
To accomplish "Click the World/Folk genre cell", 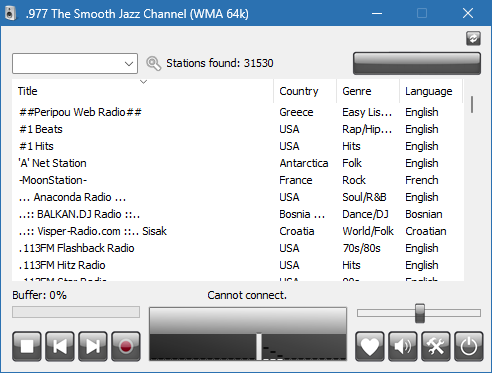I will pyautogui.click(x=368, y=231).
